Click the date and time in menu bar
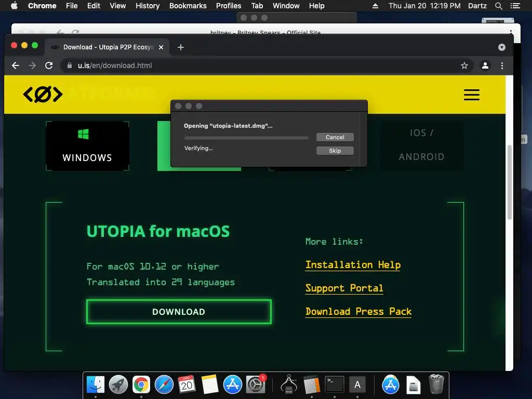Viewport: 532px width, 399px height. pyautogui.click(x=424, y=6)
